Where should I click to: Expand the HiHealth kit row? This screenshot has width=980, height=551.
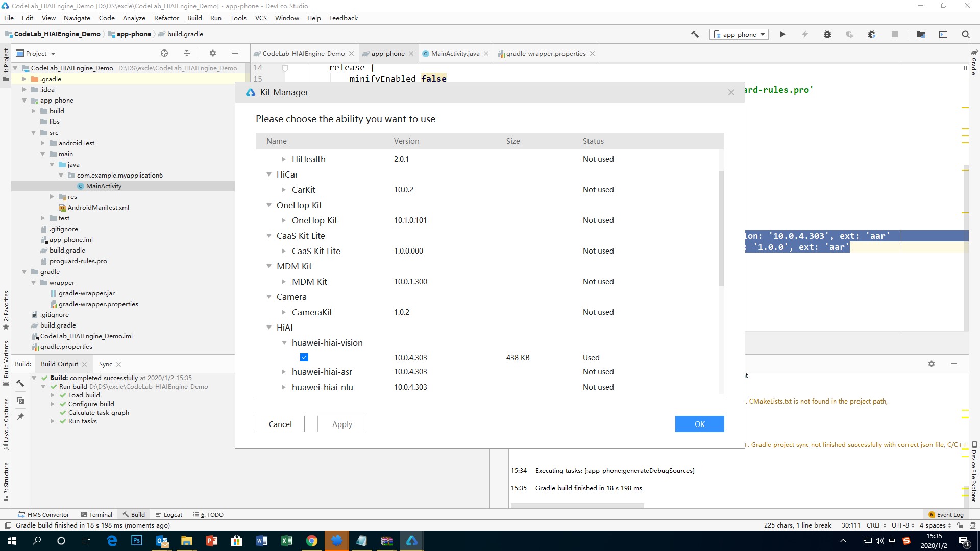pyautogui.click(x=284, y=159)
